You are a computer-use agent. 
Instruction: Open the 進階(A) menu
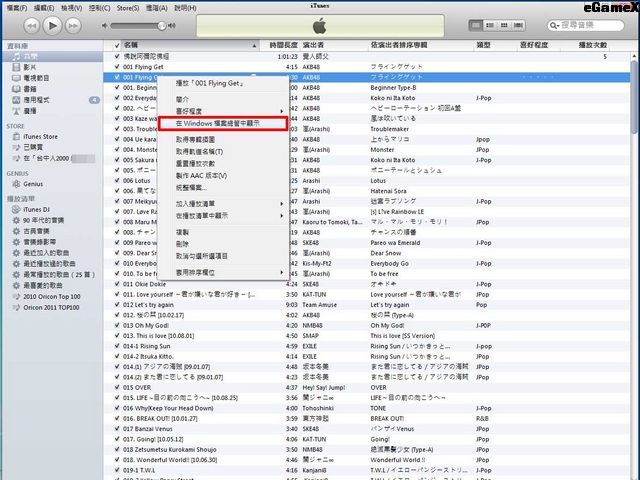tap(156, 8)
